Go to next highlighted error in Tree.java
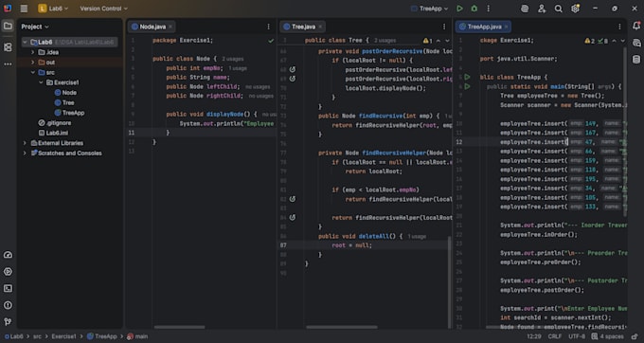 (x=447, y=41)
